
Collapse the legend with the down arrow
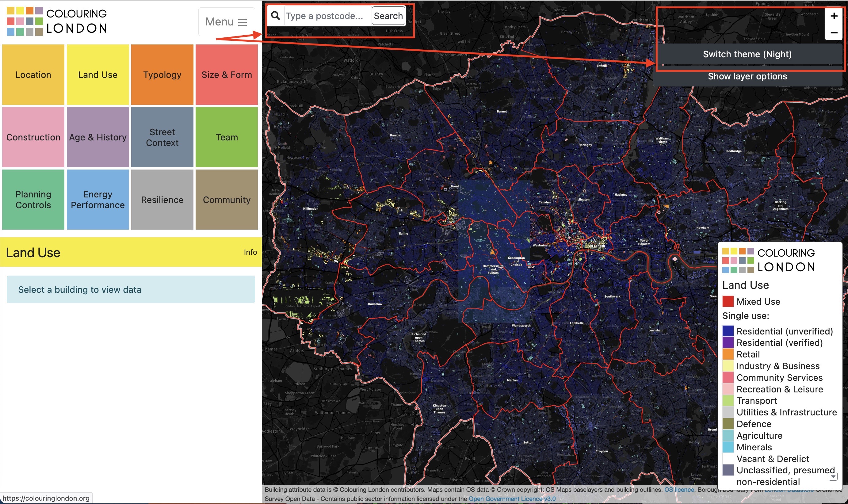tap(833, 476)
